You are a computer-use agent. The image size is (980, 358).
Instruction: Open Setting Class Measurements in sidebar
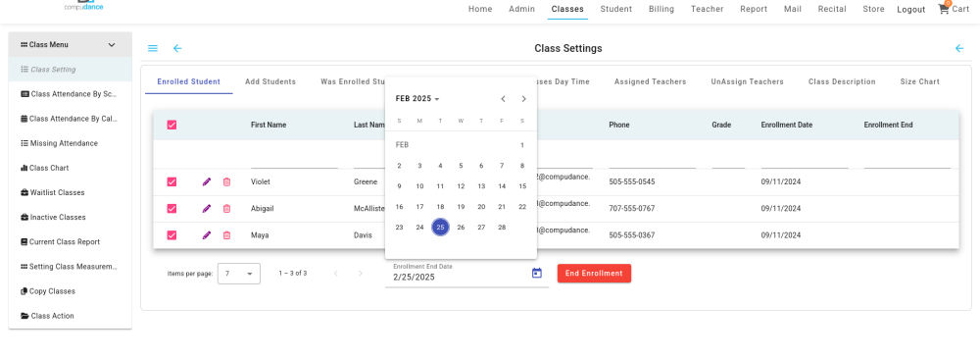point(70,267)
